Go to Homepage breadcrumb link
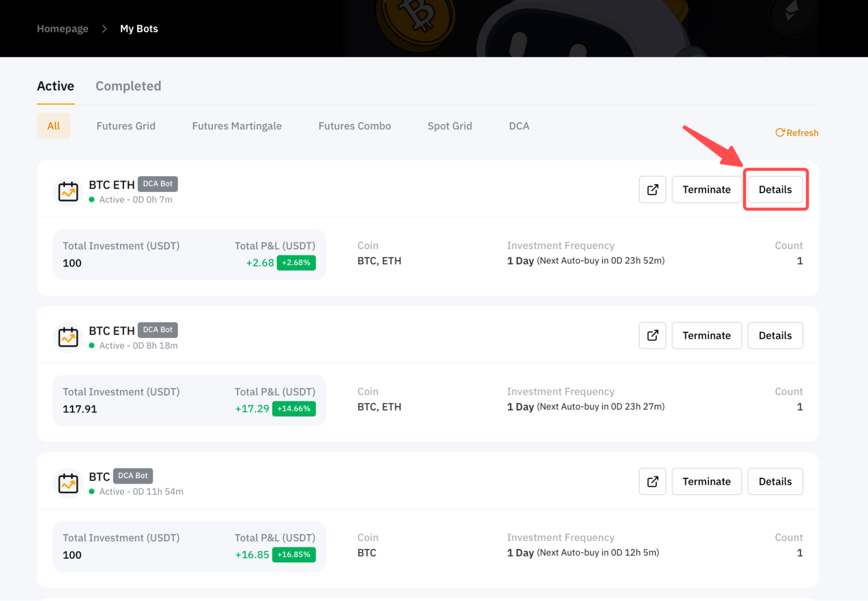Image resolution: width=868 pixels, height=601 pixels. click(x=63, y=29)
